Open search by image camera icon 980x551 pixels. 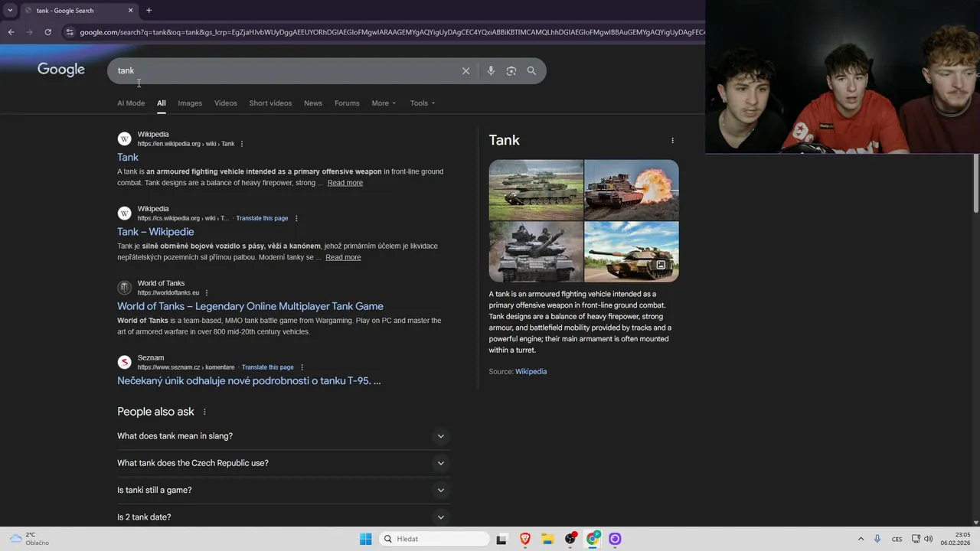click(511, 70)
